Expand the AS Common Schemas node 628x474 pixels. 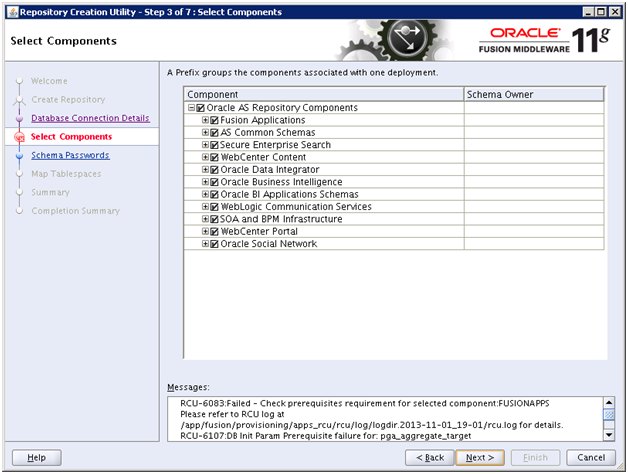click(205, 132)
